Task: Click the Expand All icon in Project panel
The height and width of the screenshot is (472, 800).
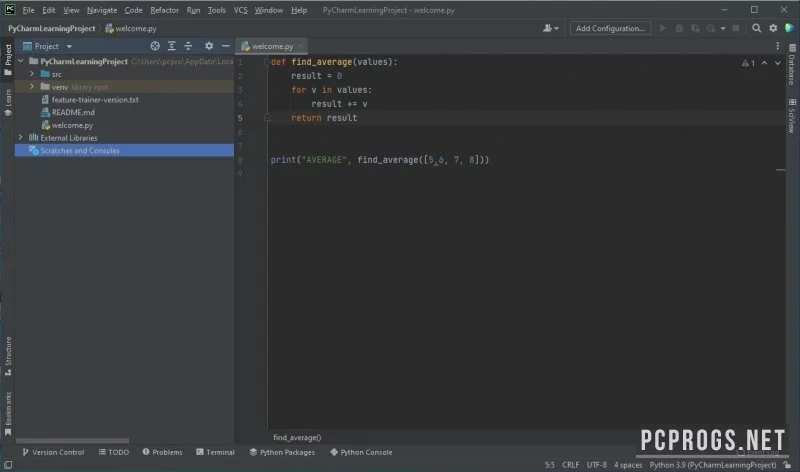Action: pos(171,46)
